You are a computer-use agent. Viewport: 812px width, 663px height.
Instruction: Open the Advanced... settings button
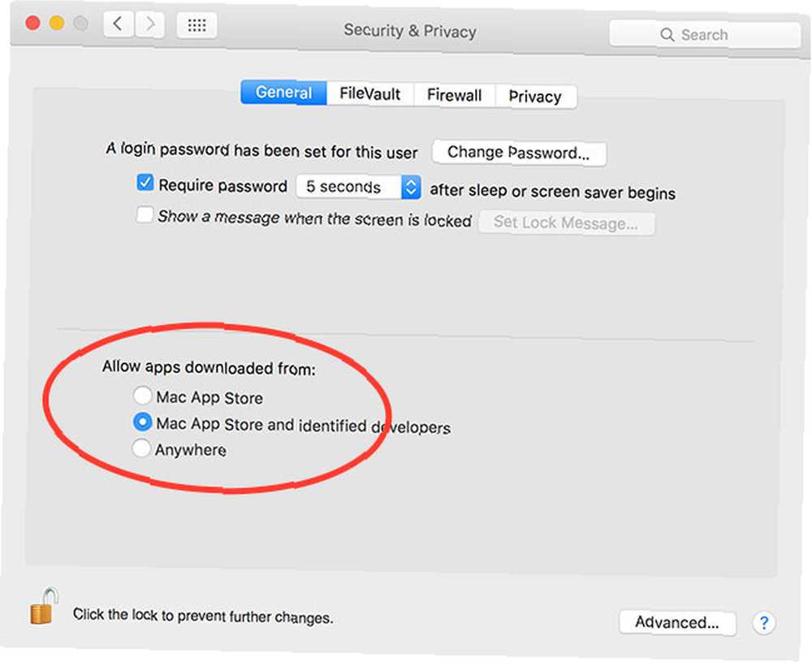677,622
